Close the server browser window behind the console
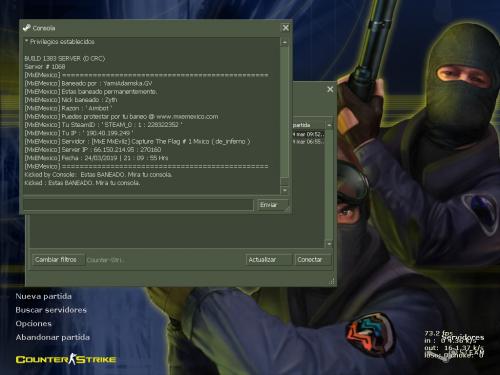Image resolution: width=500 pixels, height=375 pixels. (330, 89)
